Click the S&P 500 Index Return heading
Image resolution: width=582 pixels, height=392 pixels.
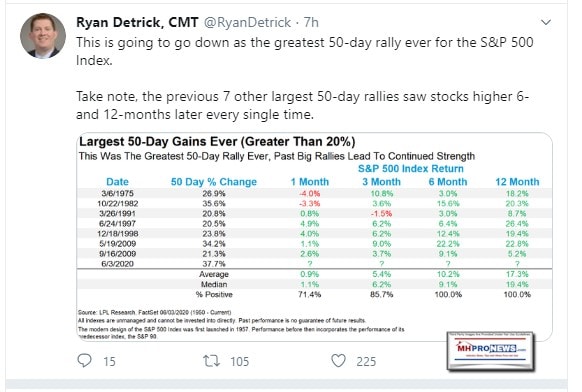click(x=411, y=169)
